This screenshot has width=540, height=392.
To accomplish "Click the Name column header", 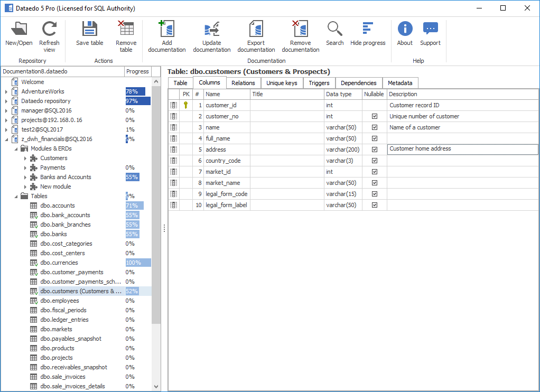I will 227,94.
